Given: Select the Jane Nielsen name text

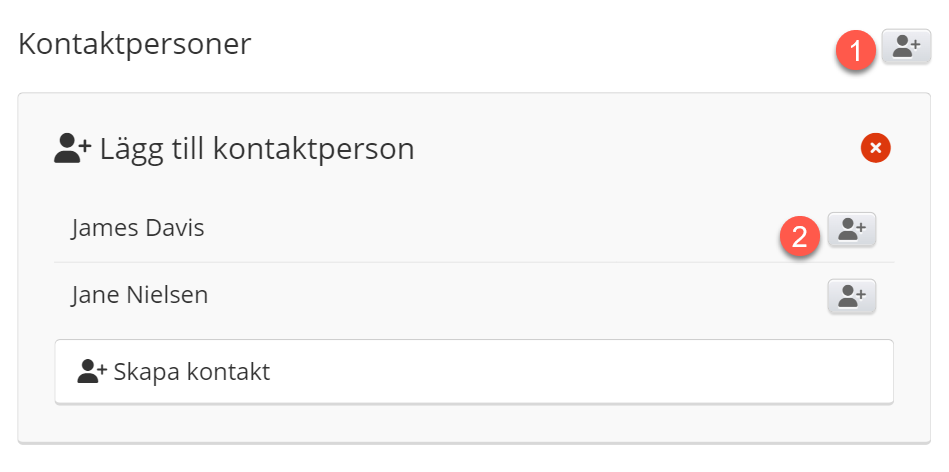Looking at the screenshot, I should tap(140, 295).
